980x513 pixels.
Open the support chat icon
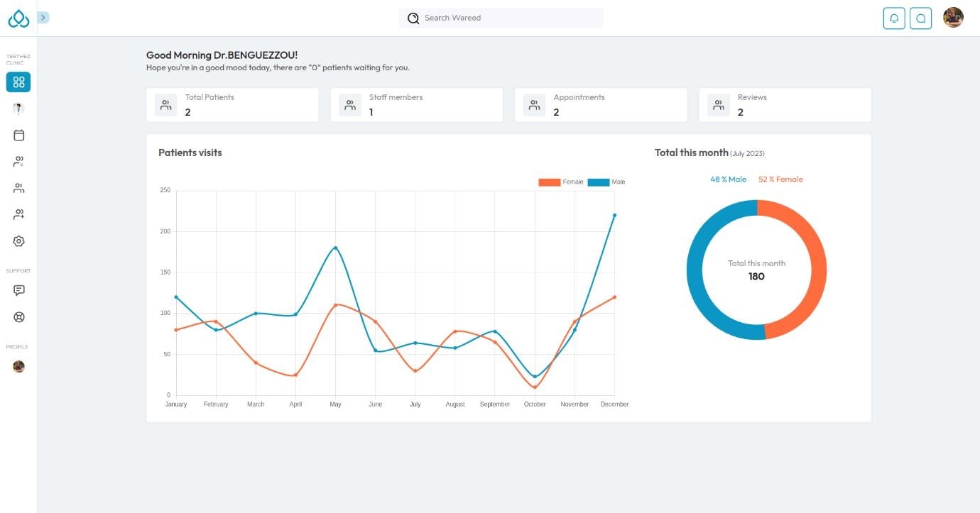(x=18, y=289)
